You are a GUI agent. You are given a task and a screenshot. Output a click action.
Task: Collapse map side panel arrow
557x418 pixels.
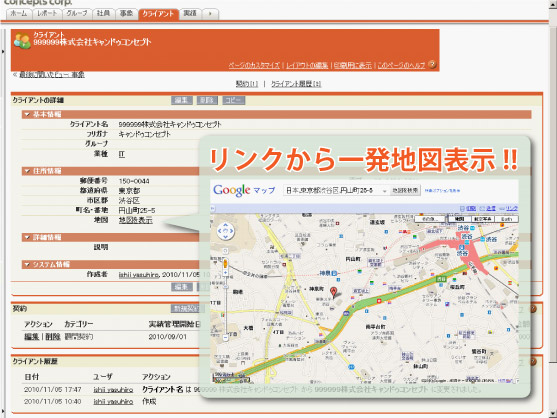[213, 208]
